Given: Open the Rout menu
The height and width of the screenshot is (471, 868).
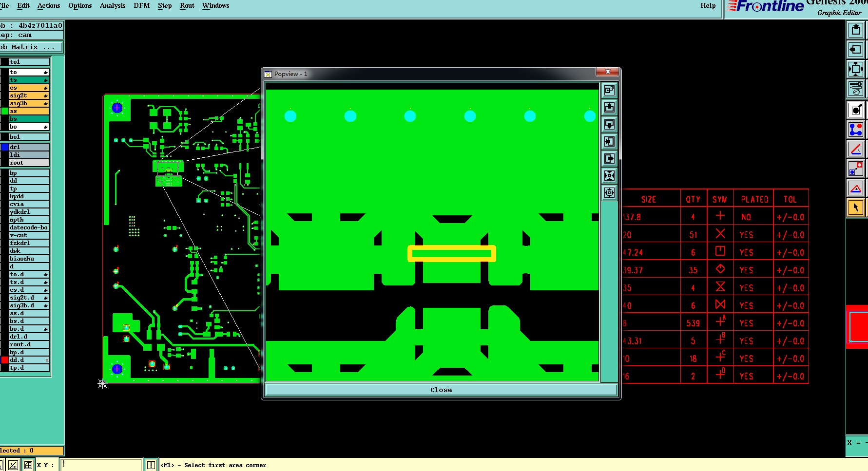Looking at the screenshot, I should pyautogui.click(x=187, y=6).
